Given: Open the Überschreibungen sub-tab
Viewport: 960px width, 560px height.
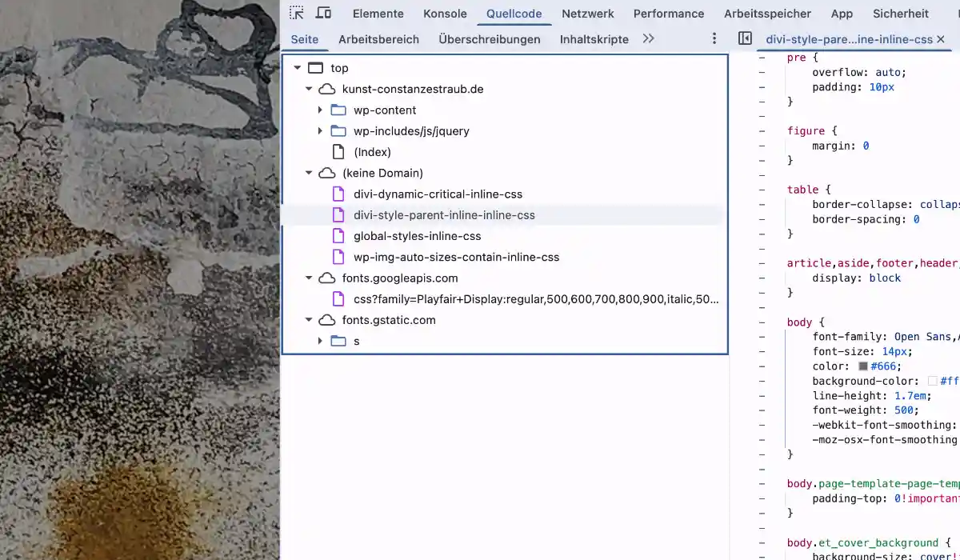Looking at the screenshot, I should tap(490, 39).
